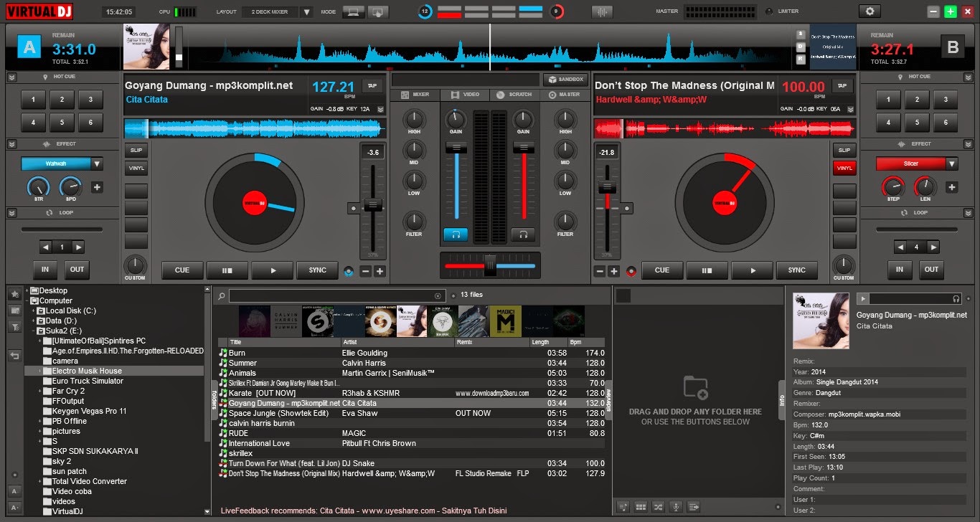The image size is (980, 522).
Task: Click inside the song search field
Action: pos(336,295)
